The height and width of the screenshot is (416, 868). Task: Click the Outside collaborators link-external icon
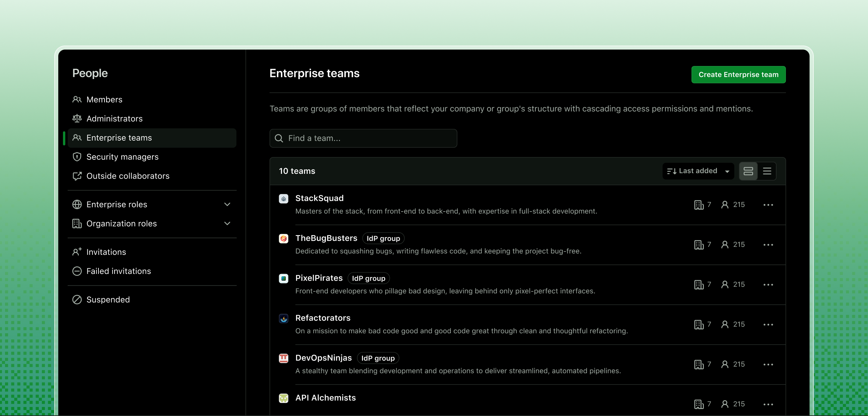pos(77,176)
